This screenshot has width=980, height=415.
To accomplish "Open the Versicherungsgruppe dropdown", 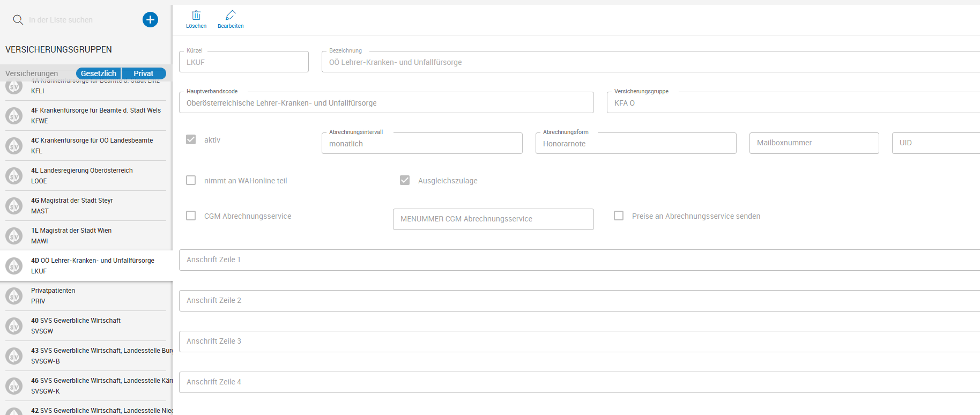I will tap(793, 102).
